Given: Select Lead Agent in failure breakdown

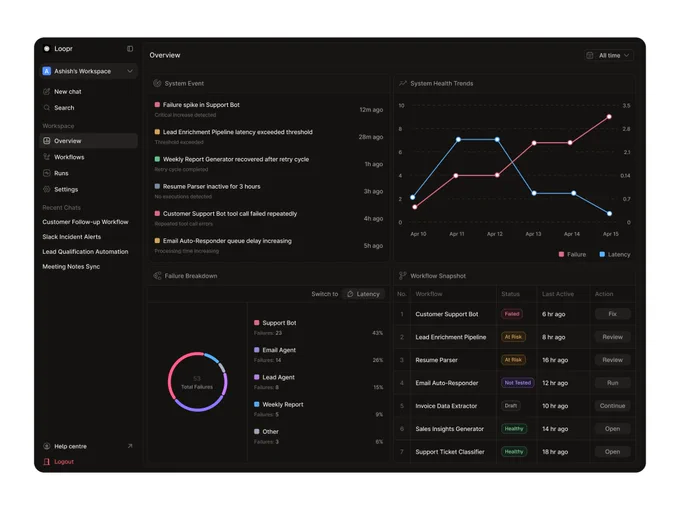Looking at the screenshot, I should [x=319, y=382].
